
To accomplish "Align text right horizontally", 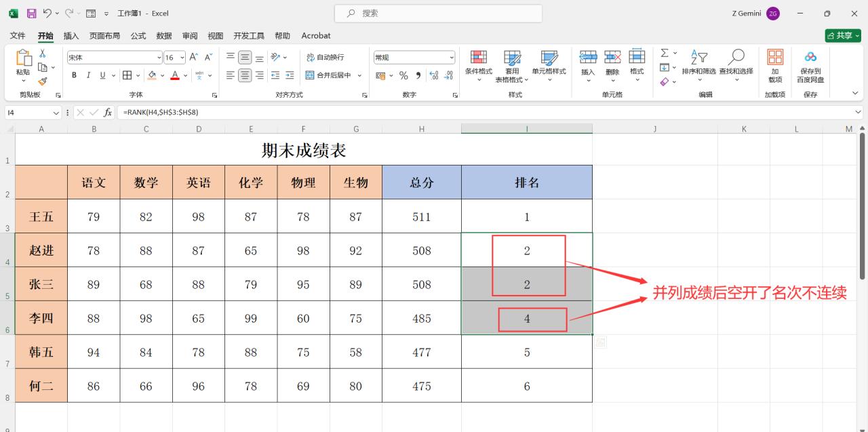I will pyautogui.click(x=259, y=75).
